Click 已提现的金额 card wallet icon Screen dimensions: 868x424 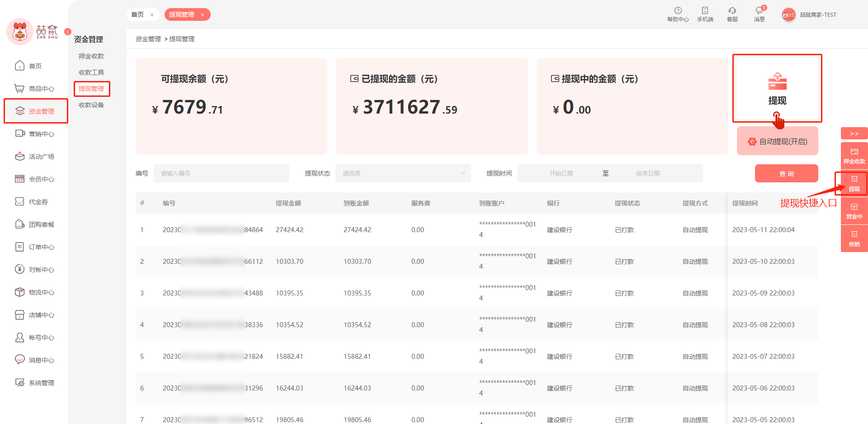tap(354, 79)
